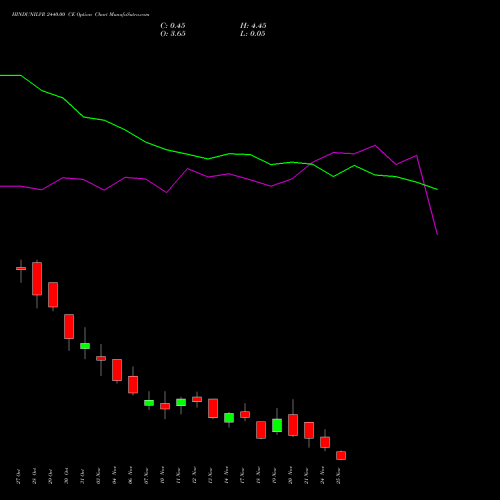This screenshot has width=500, height=500.
Task: Click the close value 'C: 0.45'
Action: [173, 26]
